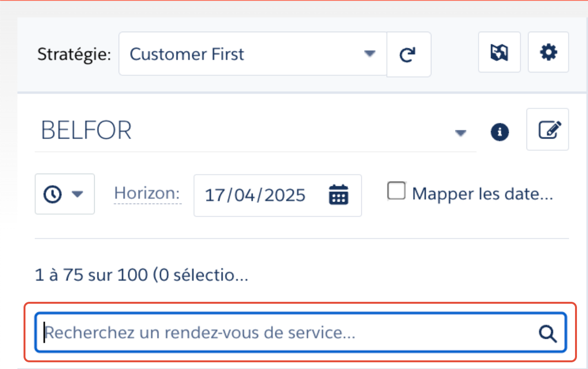Open the map view icon button

point(499,52)
